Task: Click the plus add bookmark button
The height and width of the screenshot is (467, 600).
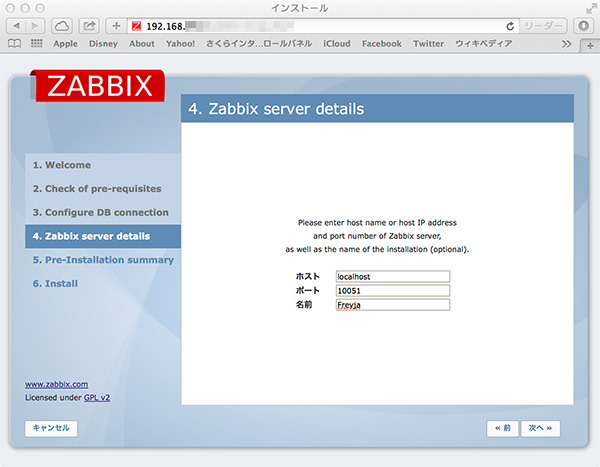Action: (116, 25)
